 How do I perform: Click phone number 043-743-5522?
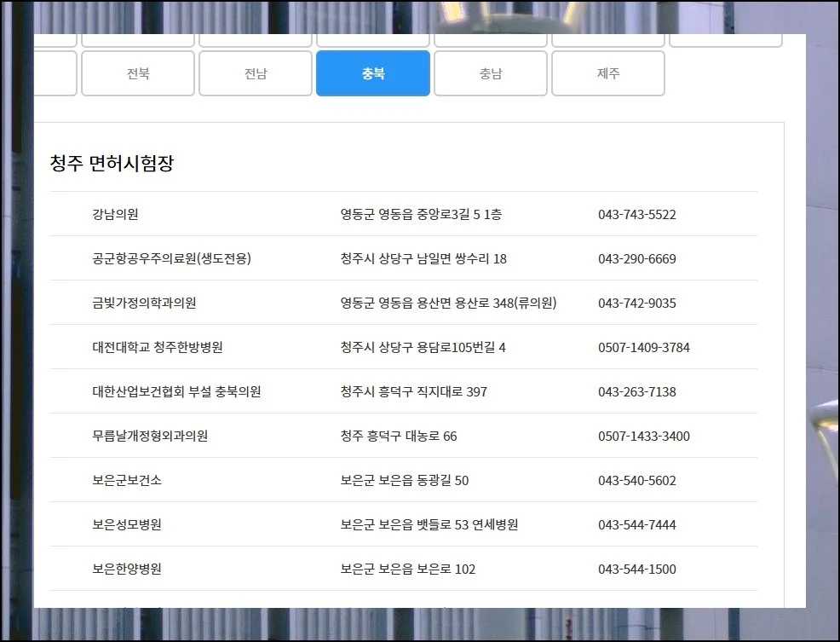click(636, 215)
